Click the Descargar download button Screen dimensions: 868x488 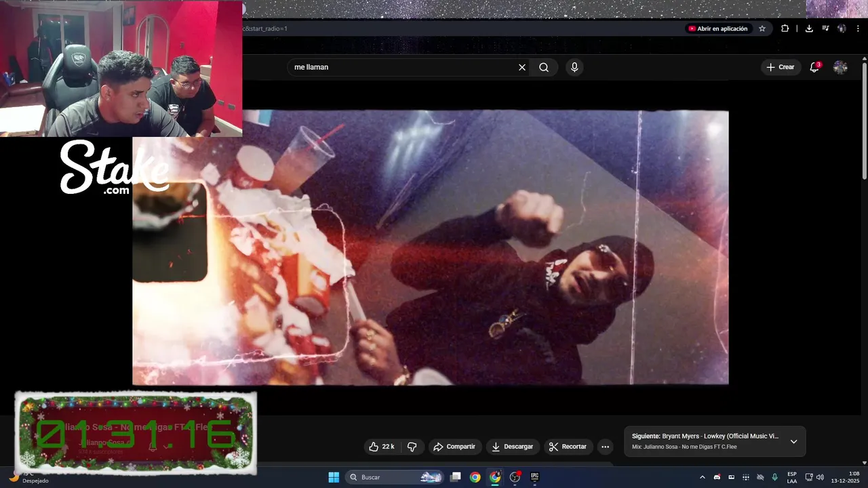512,447
